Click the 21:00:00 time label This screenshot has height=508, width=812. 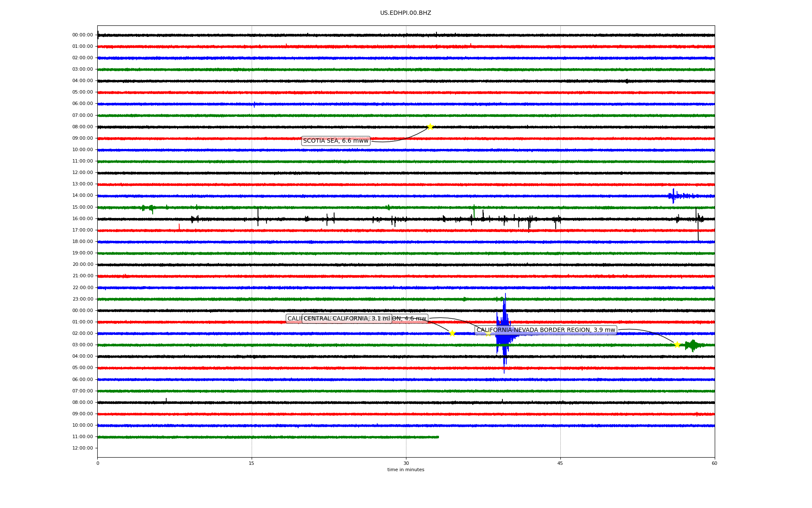coord(82,276)
